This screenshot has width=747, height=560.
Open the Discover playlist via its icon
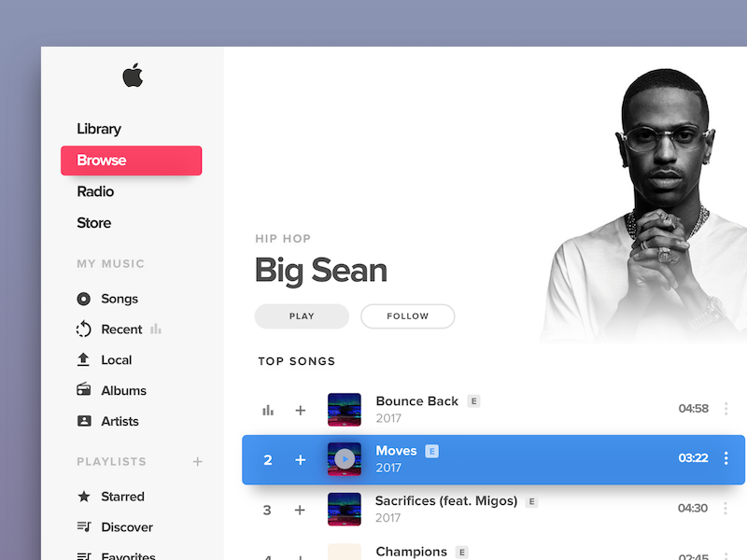coord(84,526)
